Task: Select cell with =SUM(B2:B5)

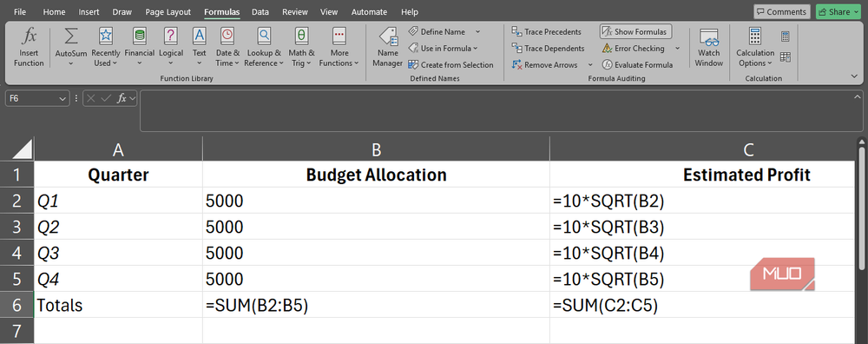Action: [x=376, y=305]
